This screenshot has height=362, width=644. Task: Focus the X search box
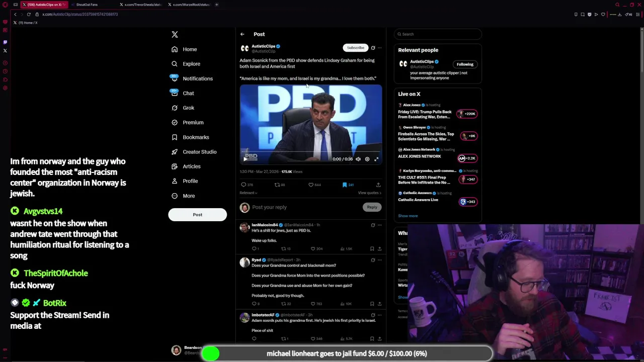coord(438,34)
